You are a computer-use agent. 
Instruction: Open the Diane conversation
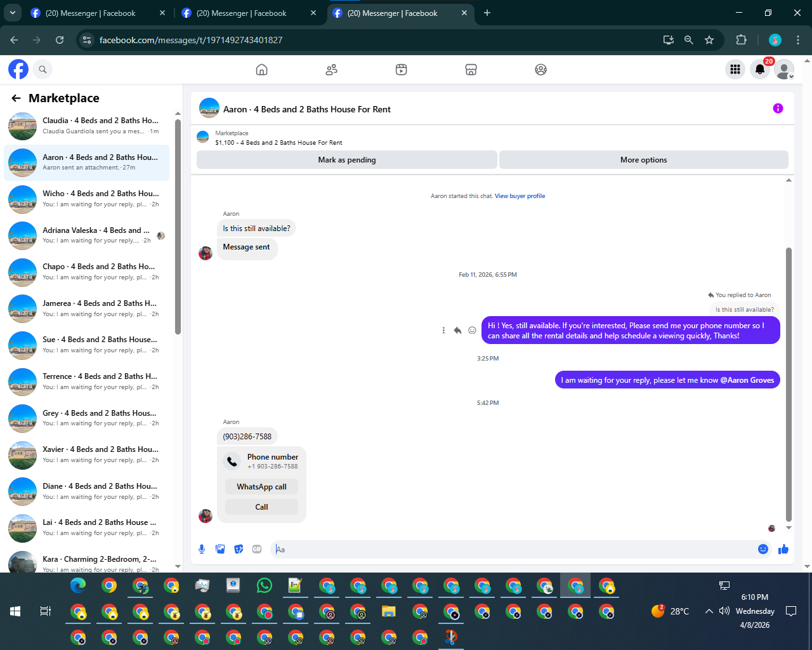click(87, 491)
